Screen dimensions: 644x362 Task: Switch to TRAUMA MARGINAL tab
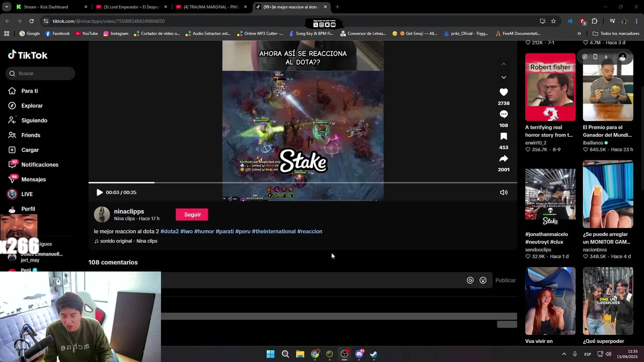tap(211, 7)
